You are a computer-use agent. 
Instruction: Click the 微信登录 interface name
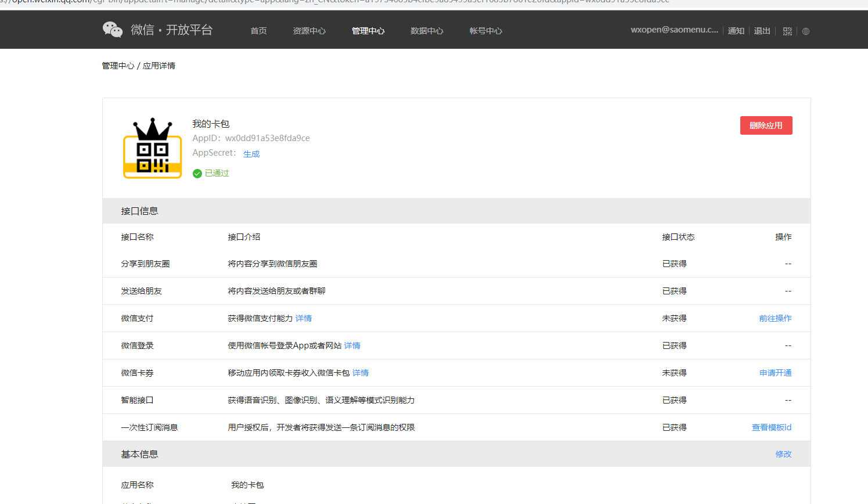click(x=137, y=345)
